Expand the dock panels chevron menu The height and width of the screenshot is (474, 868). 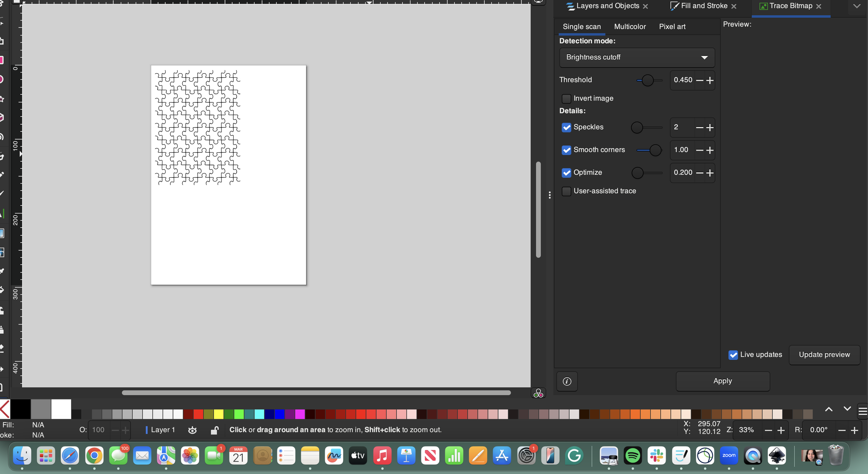[857, 6]
